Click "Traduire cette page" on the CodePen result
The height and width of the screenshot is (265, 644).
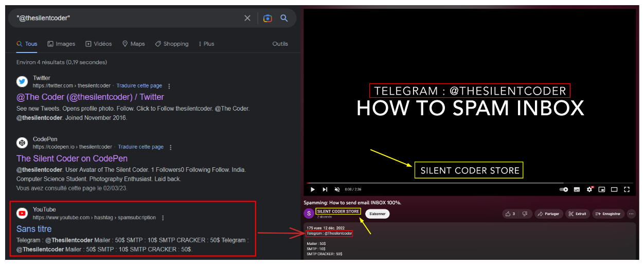pos(141,147)
